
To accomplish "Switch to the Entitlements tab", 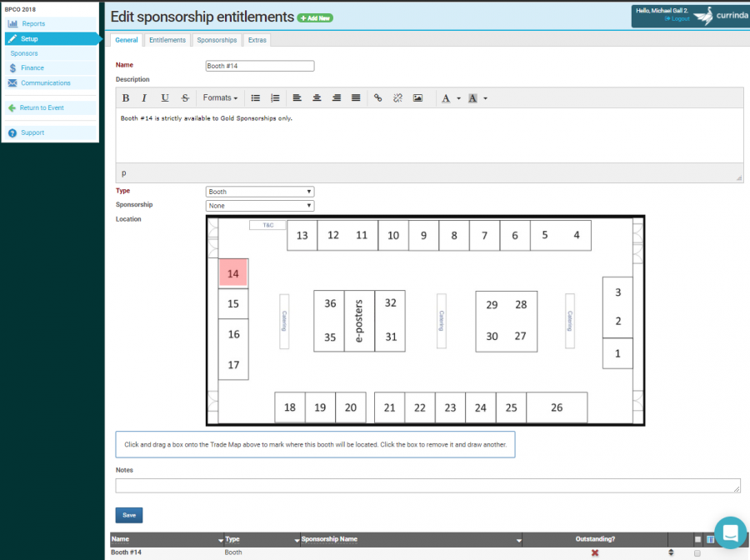I will pyautogui.click(x=167, y=40).
